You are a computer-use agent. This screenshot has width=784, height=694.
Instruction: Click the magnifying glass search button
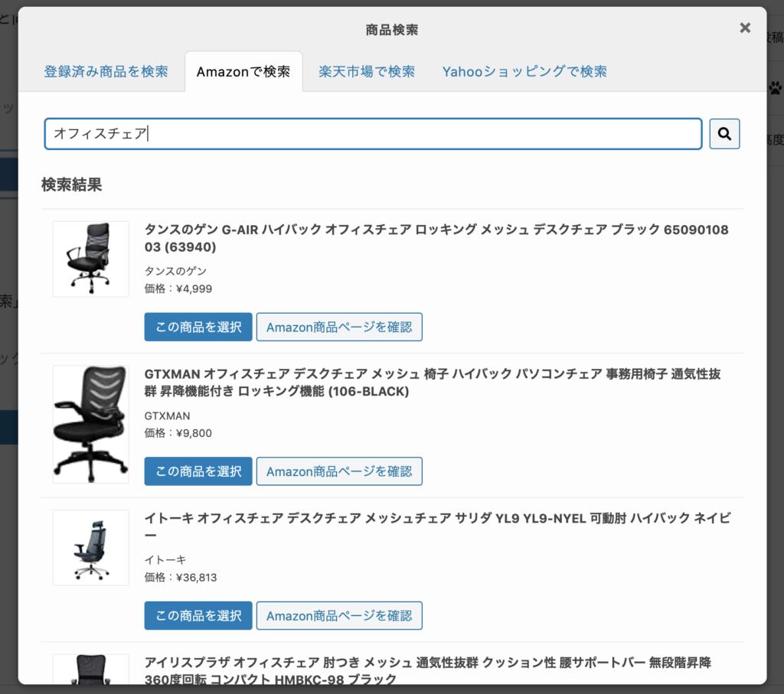[724, 134]
